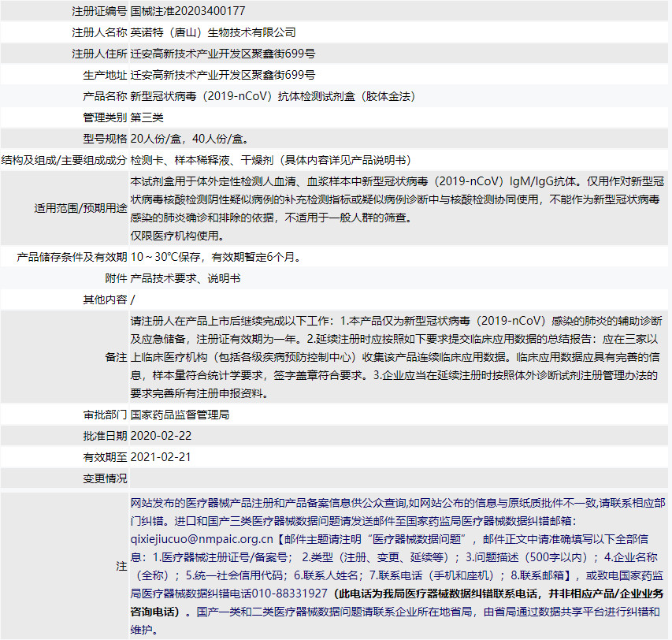The height and width of the screenshot is (640, 672).
Task: Click the remark paragraph beginning "请注册人在产品上市后"
Action: (x=396, y=357)
